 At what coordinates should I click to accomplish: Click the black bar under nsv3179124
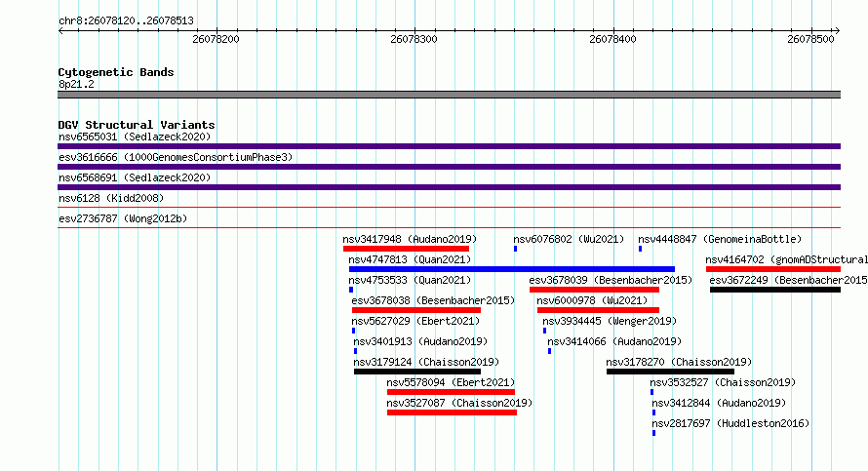pos(417,372)
